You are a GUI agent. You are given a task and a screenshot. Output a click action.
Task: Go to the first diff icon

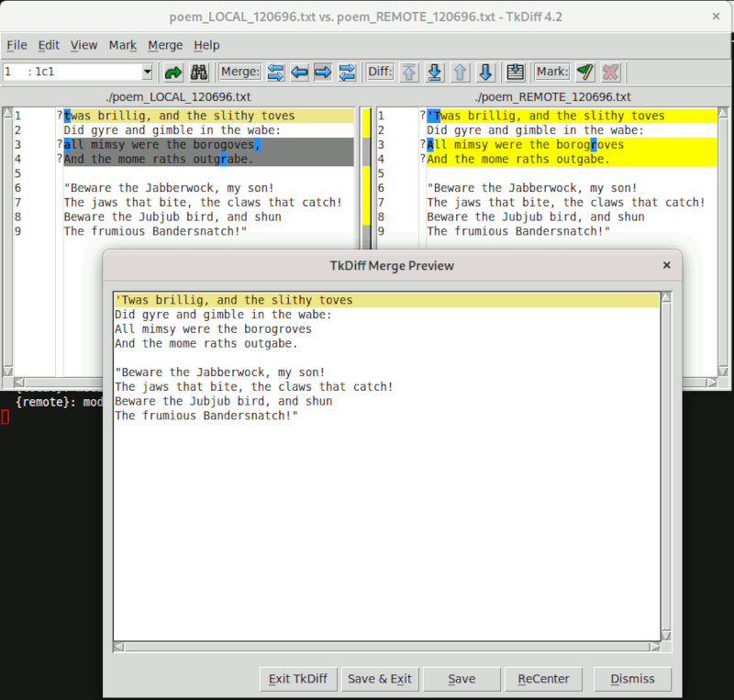click(x=409, y=72)
